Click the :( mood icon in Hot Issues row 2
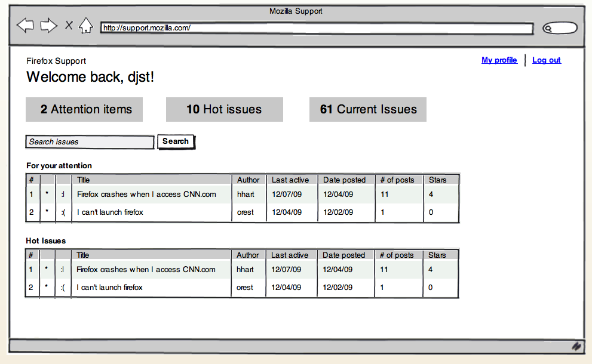The width and height of the screenshot is (592, 364). click(63, 288)
